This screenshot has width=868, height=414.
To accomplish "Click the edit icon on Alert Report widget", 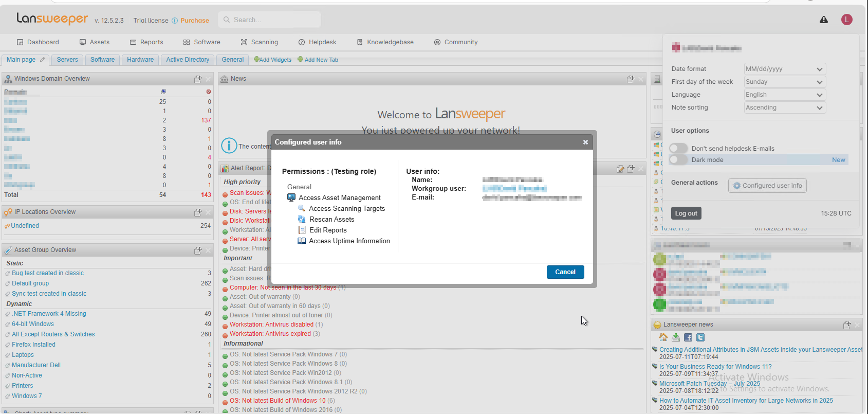I will [620, 169].
